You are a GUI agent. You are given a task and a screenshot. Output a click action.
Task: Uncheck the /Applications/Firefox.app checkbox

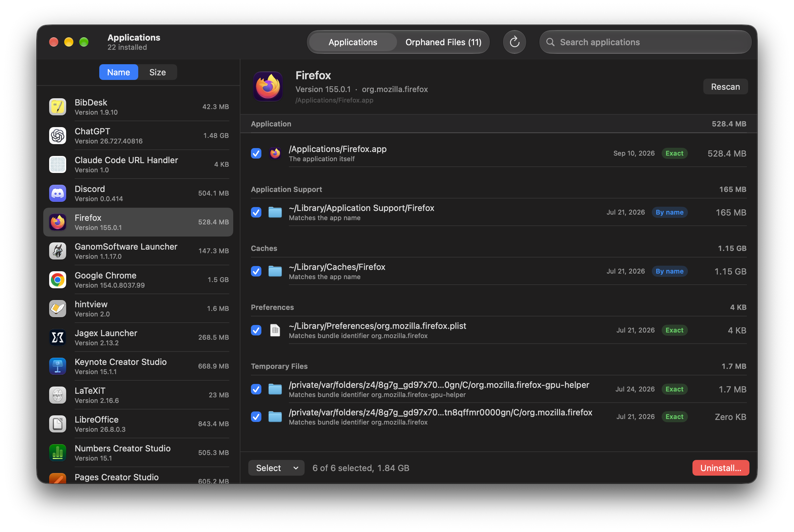[256, 153]
